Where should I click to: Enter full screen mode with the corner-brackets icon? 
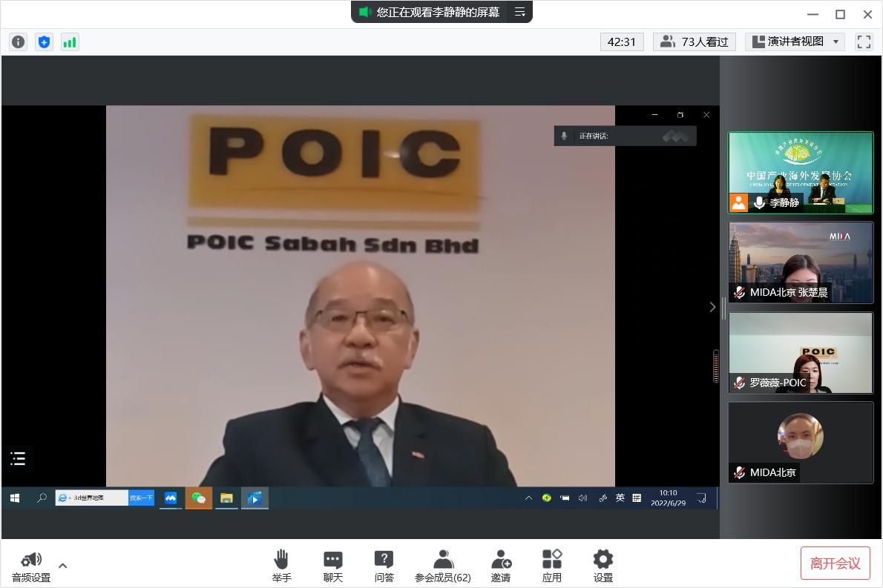click(864, 42)
